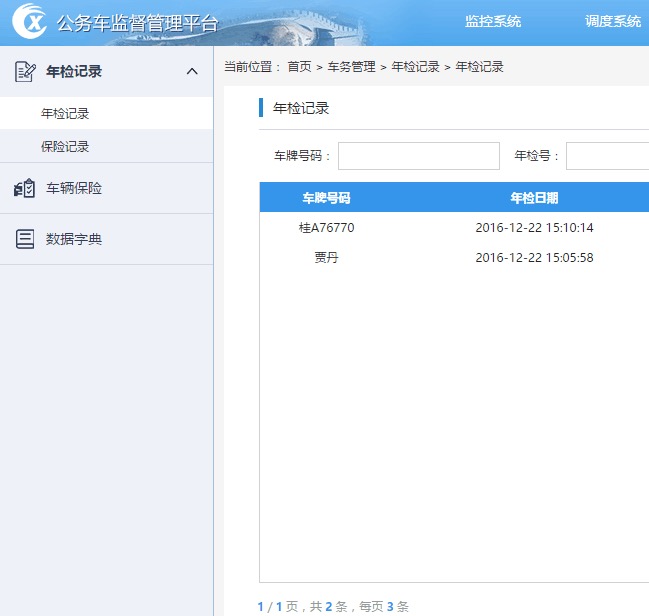Sort by the 车牌号码 column header
The image size is (649, 616).
(326, 197)
